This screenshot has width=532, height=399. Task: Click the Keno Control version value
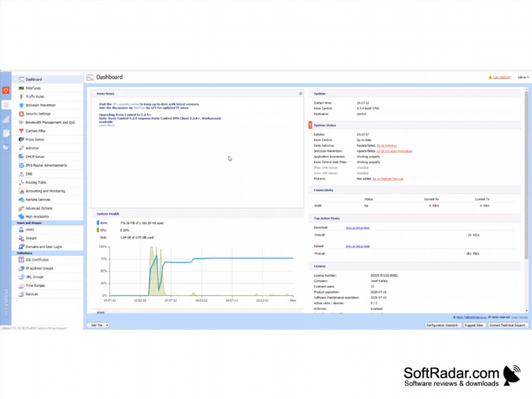367,109
